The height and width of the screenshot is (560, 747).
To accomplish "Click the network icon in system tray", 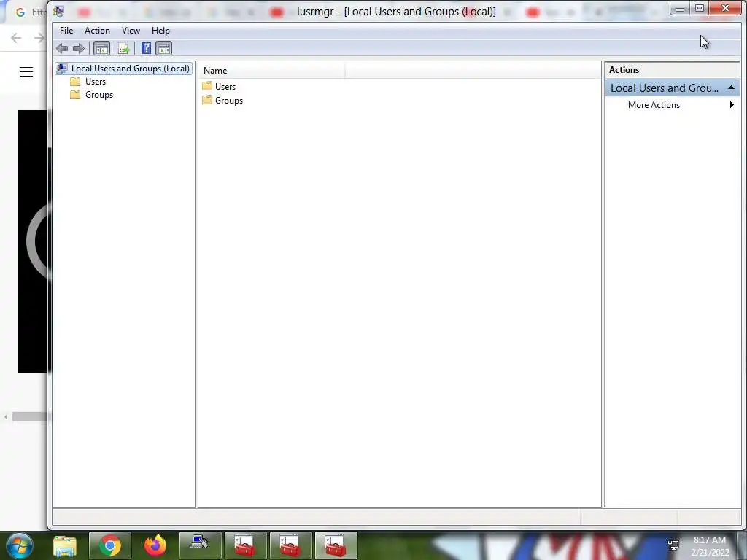I will click(673, 545).
